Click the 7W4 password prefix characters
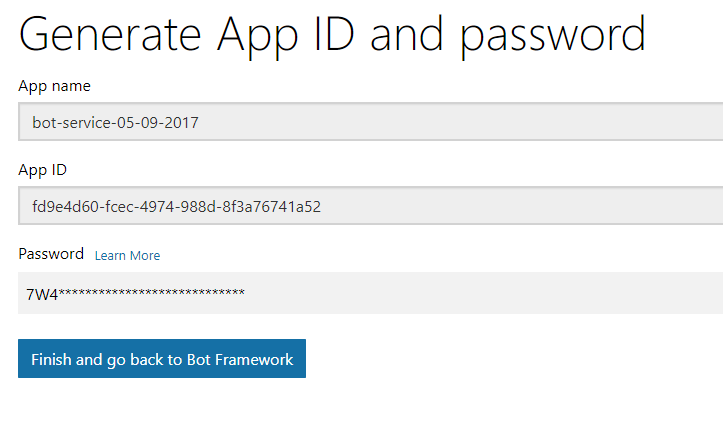Screen dimensions: 723x422 (41, 293)
